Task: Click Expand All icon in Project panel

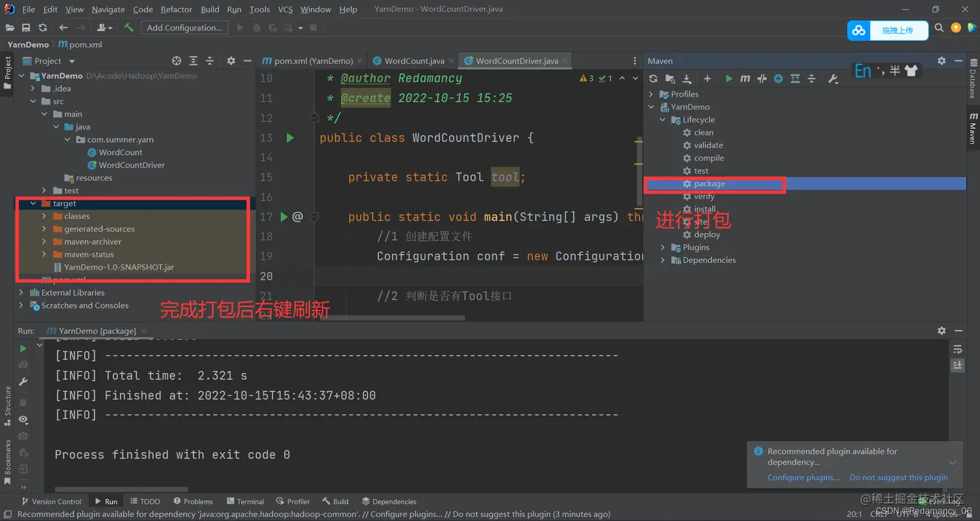Action: (x=193, y=61)
